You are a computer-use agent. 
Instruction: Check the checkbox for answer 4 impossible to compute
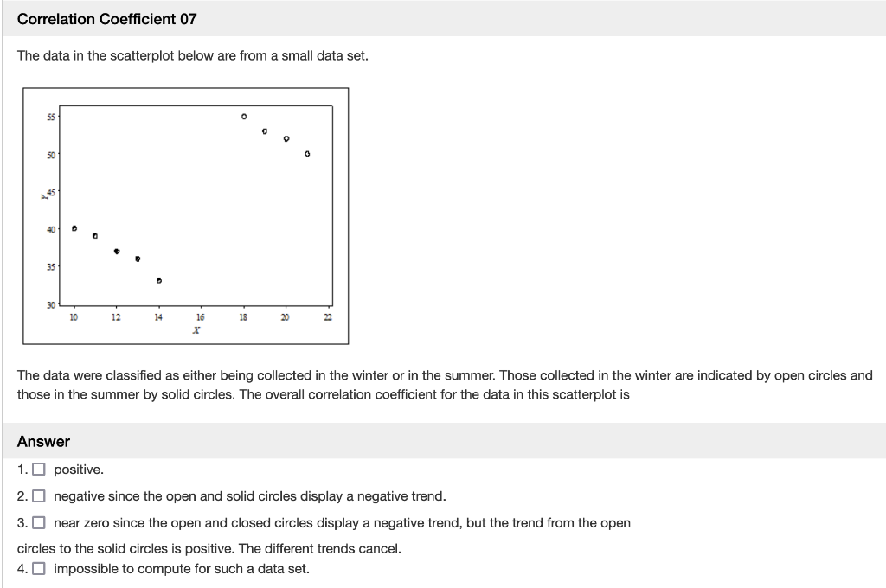[x=38, y=568]
